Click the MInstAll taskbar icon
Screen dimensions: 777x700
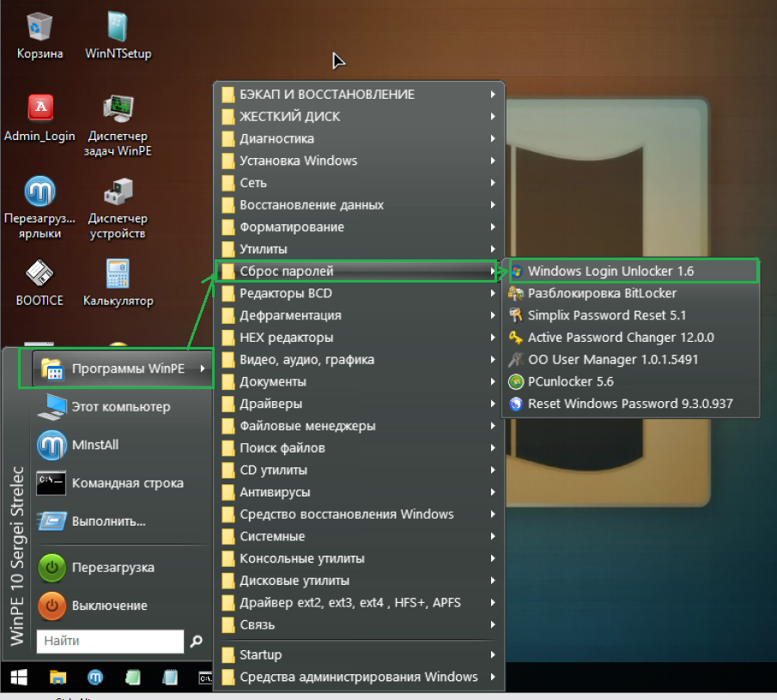(95, 677)
